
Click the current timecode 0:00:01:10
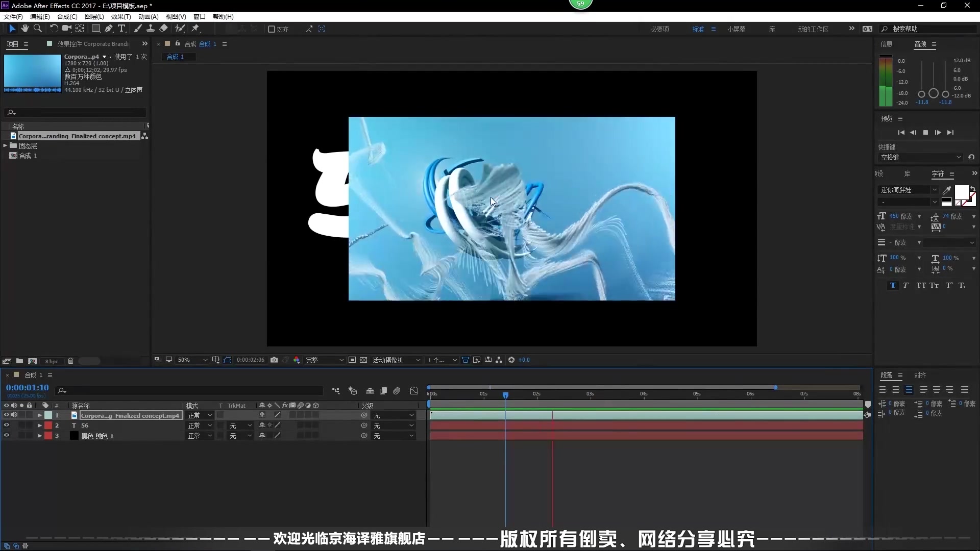28,388
